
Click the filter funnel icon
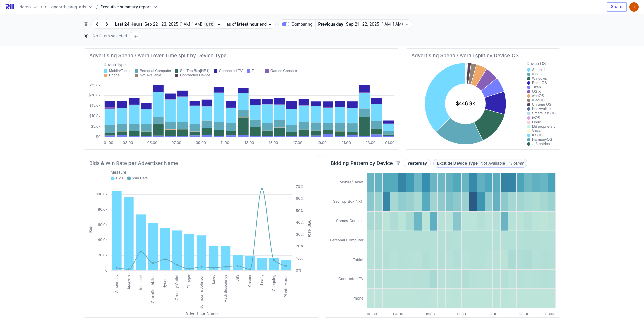(x=86, y=36)
